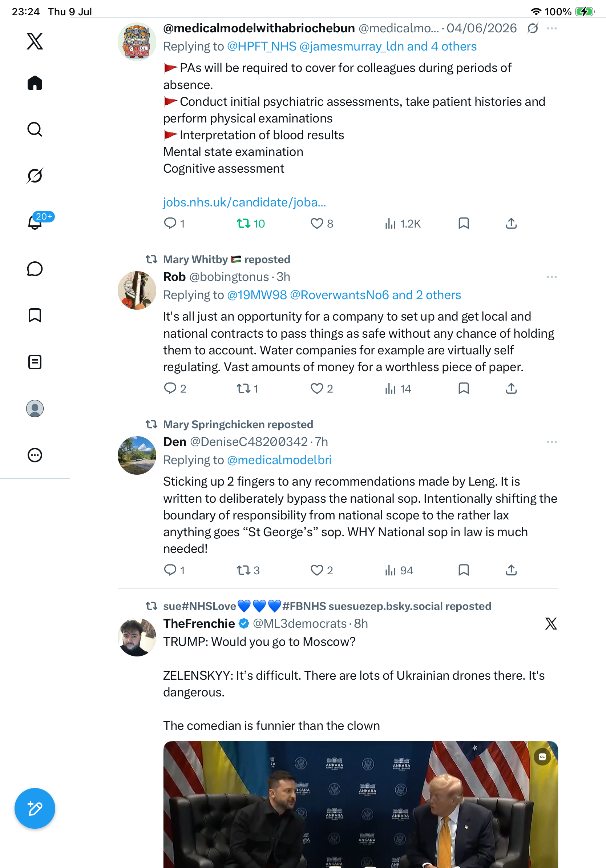Open the More circle menu in sidebar
606x868 pixels.
pos(35,455)
